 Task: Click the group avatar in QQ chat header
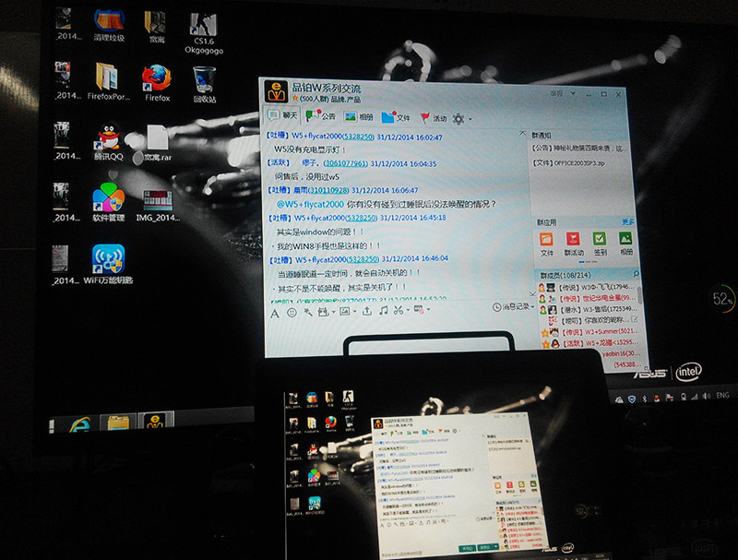tap(276, 91)
